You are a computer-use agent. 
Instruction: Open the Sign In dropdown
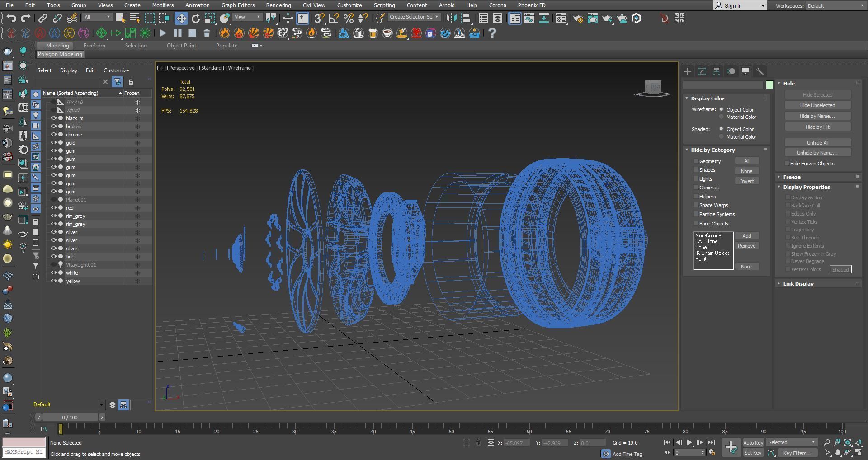click(x=741, y=5)
